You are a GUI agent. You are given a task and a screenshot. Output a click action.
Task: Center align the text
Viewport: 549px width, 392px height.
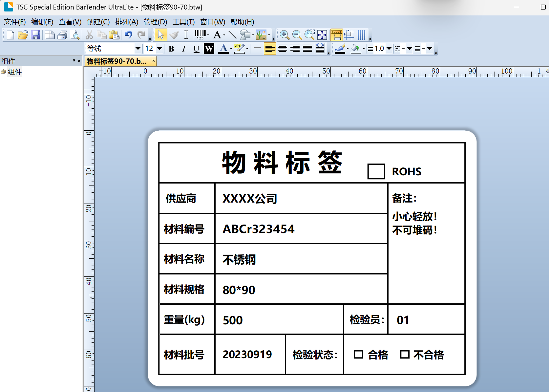283,49
